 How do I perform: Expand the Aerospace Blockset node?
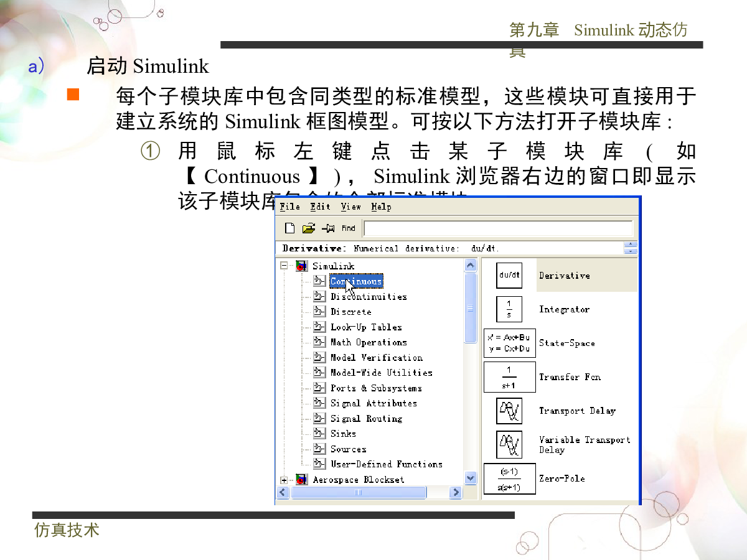click(x=284, y=480)
